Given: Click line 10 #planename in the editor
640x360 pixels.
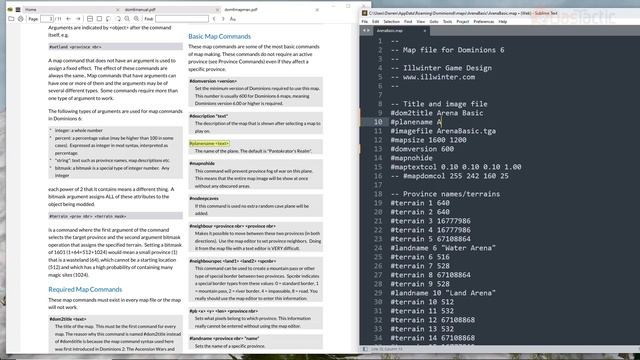Looking at the screenshot, I should 416,122.
